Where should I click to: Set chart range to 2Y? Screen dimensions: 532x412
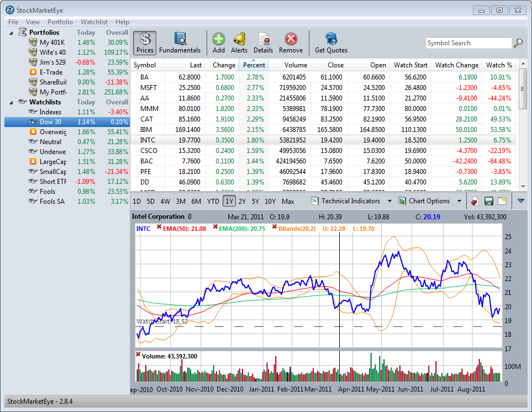tap(242, 202)
